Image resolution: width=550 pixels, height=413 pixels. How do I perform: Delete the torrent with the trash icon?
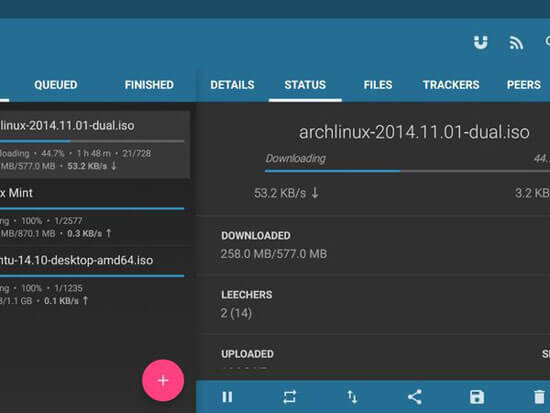pos(539,397)
